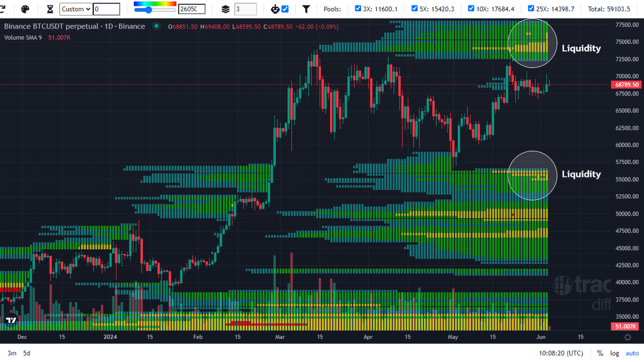Uncheck the 25X pool checkbox
Viewport: 644px width, 362px height.
531,9
